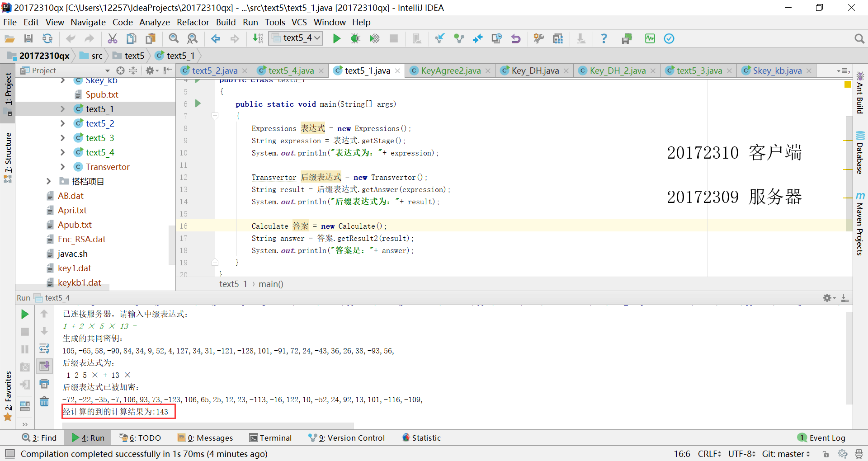Expand the text5_3 tree node

pyautogui.click(x=63, y=138)
